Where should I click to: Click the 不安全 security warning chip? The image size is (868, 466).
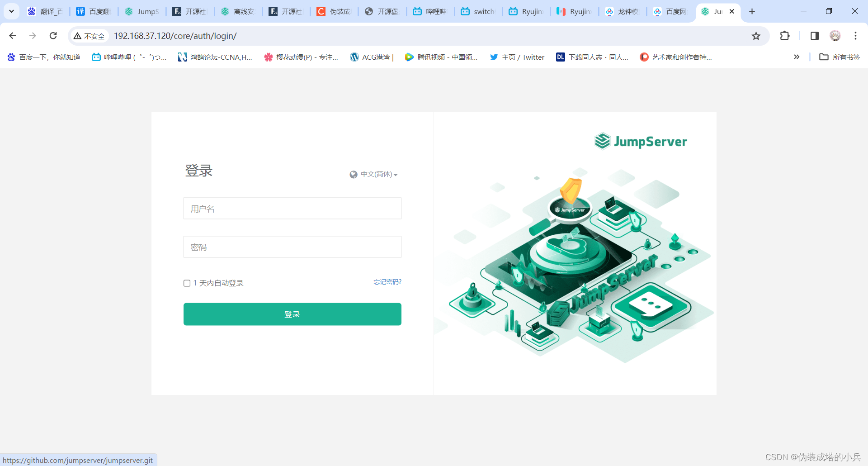pyautogui.click(x=90, y=36)
